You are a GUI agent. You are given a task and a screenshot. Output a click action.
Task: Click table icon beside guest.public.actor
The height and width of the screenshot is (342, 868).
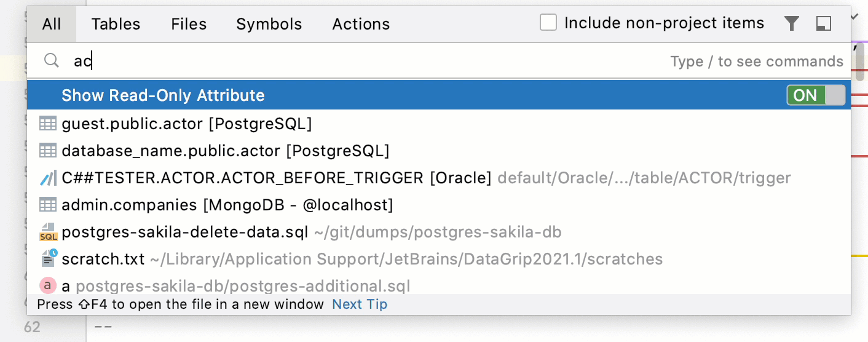click(x=47, y=124)
